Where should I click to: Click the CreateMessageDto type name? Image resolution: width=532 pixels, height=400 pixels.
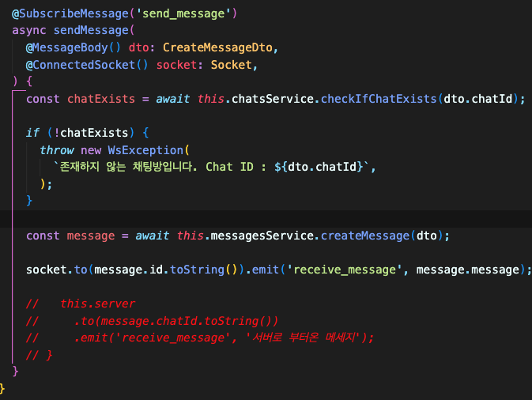point(217,47)
